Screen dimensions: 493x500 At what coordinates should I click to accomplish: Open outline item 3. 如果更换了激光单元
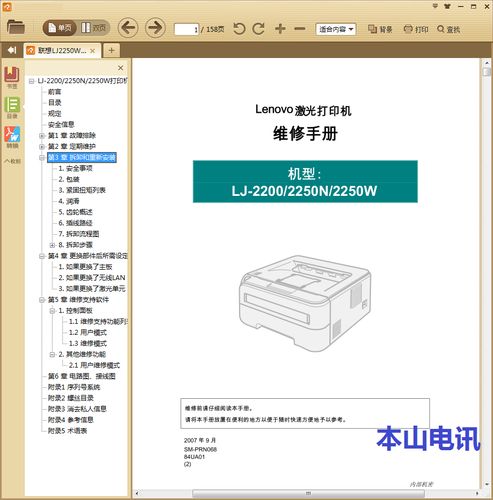(x=92, y=289)
